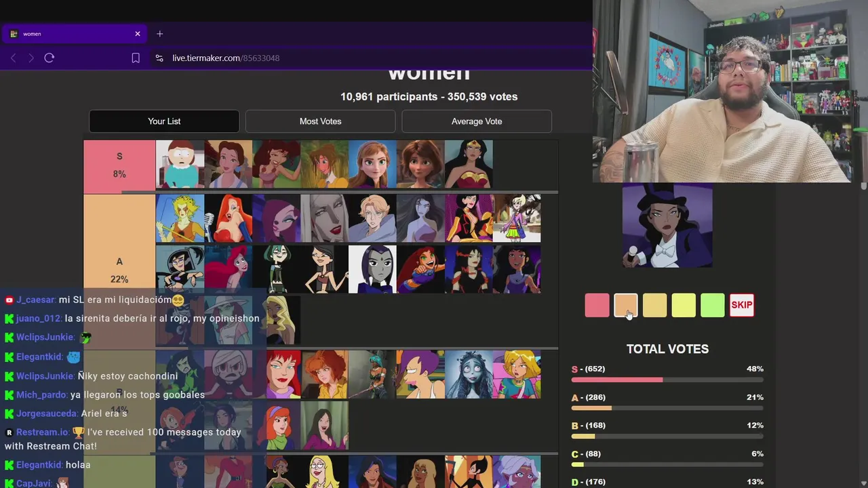Screen dimensions: 868x488
Task: Click Clover Totally Spies thumbnail in B tier
Action: [x=517, y=374]
